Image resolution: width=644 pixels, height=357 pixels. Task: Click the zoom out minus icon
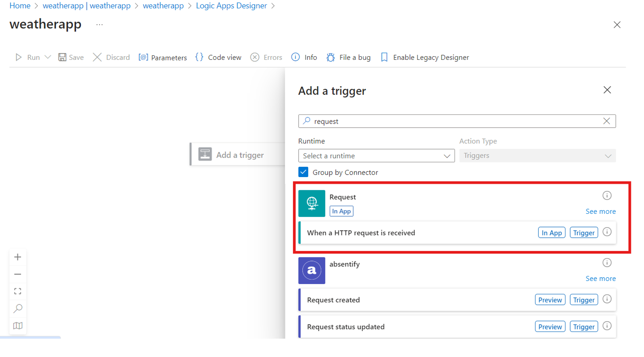(18, 274)
